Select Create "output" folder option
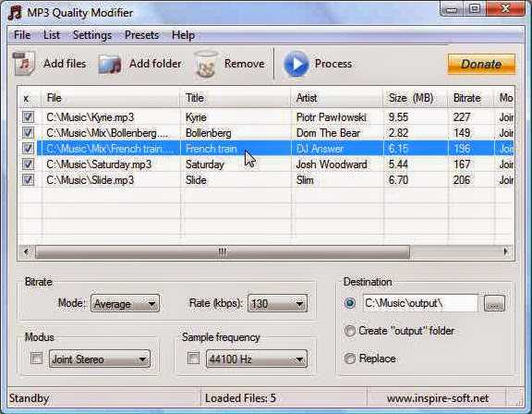 point(350,331)
